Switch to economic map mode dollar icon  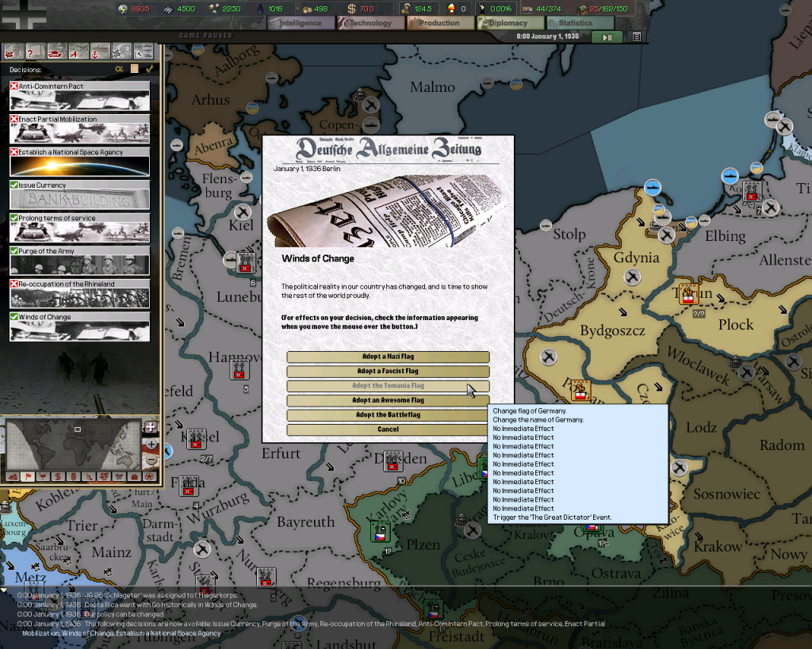point(57,478)
